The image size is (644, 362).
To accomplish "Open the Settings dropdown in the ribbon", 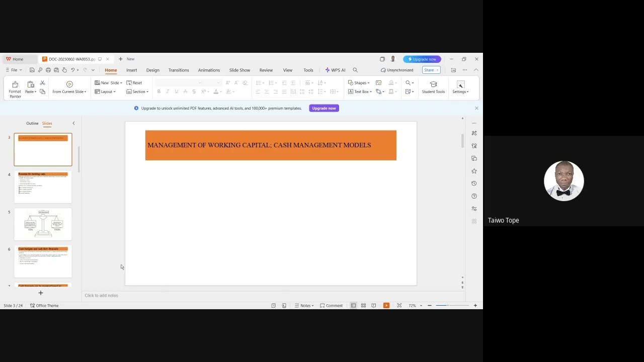I will (x=460, y=87).
